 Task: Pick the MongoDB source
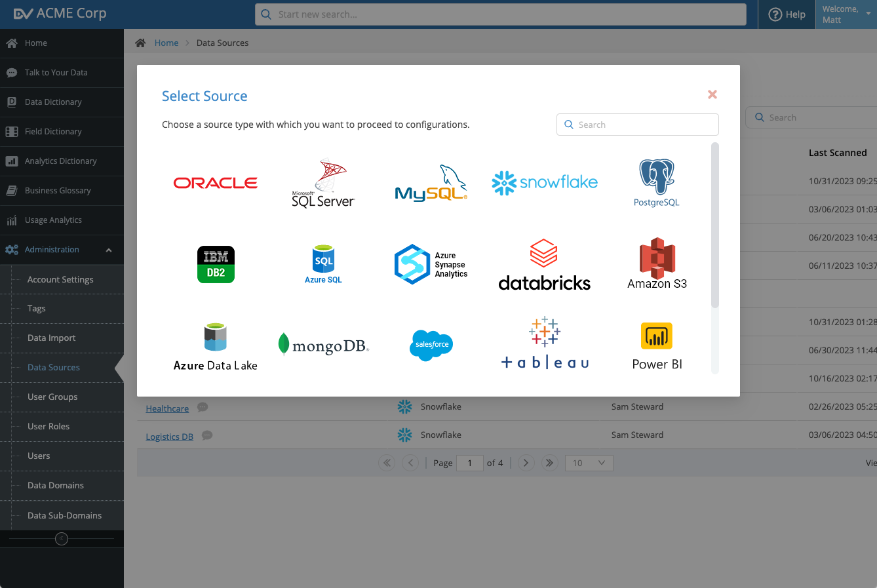click(x=323, y=345)
